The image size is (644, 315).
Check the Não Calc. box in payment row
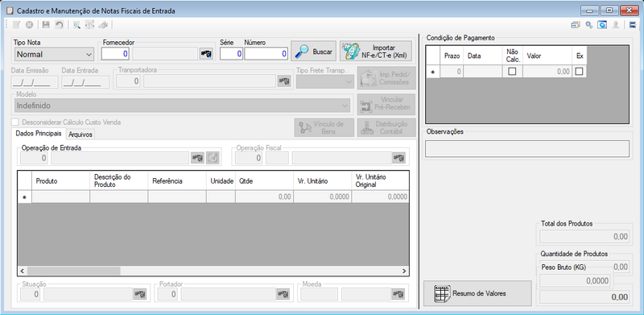point(512,71)
